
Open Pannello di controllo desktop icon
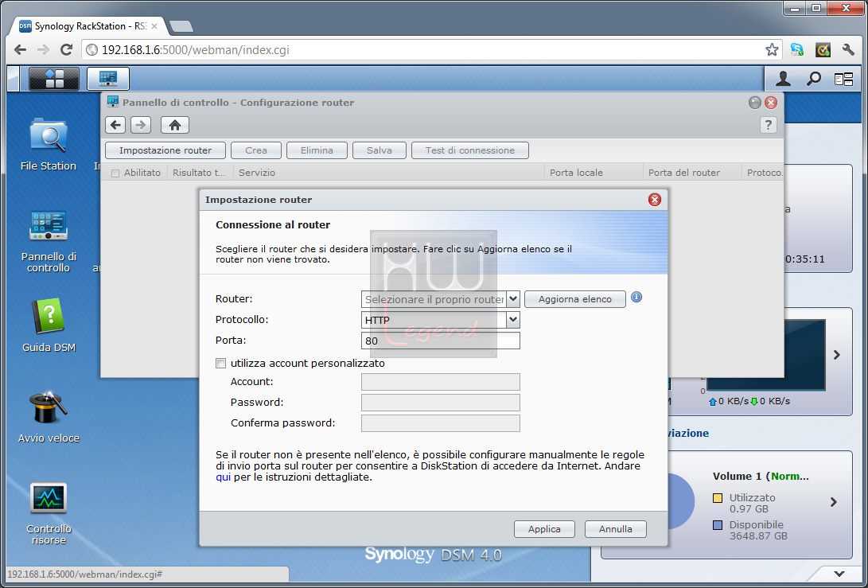[49, 241]
